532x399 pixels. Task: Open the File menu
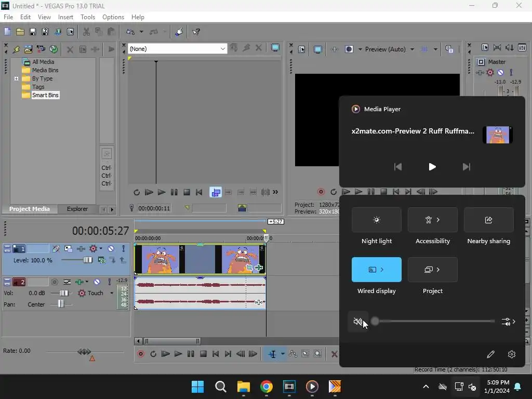click(8, 17)
